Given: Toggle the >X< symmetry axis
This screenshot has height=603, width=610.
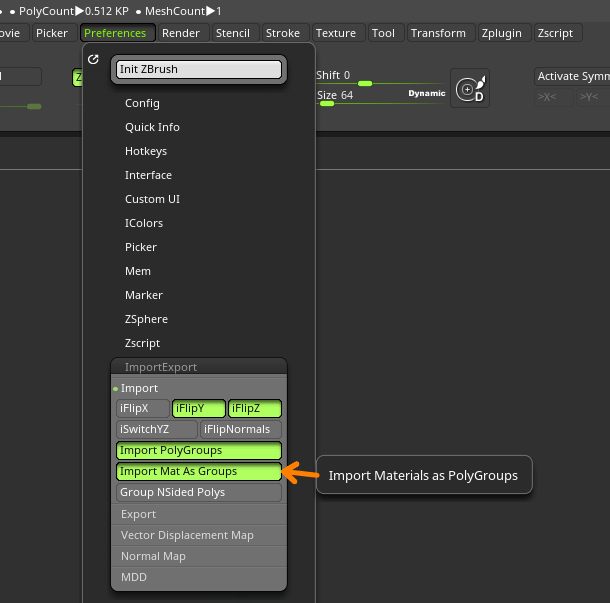Looking at the screenshot, I should pyautogui.click(x=554, y=97).
